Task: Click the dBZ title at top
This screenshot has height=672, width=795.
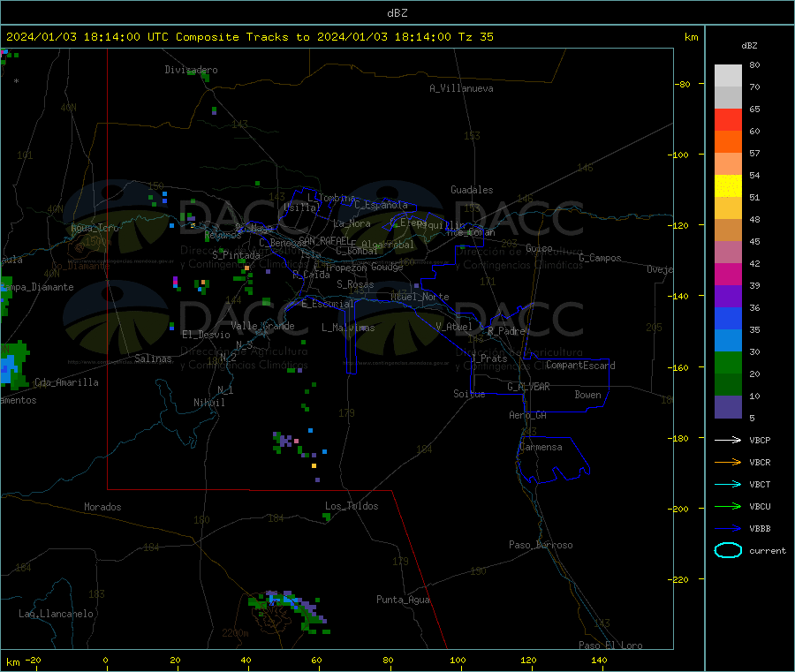Action: coord(397,12)
